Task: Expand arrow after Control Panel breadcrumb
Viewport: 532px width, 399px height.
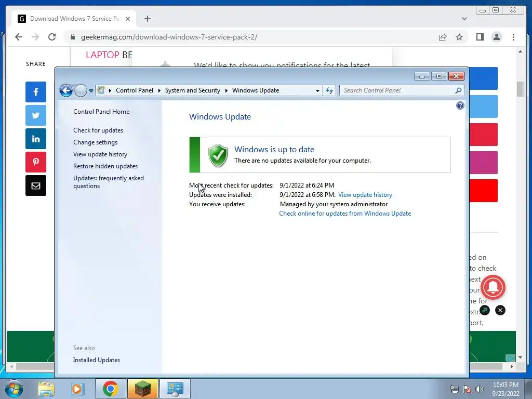Action: pyautogui.click(x=159, y=90)
